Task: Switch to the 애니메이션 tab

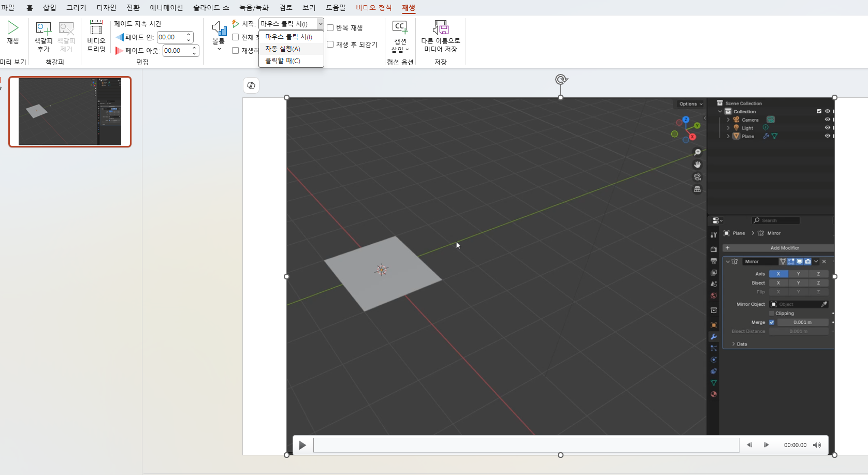Action: (166, 8)
